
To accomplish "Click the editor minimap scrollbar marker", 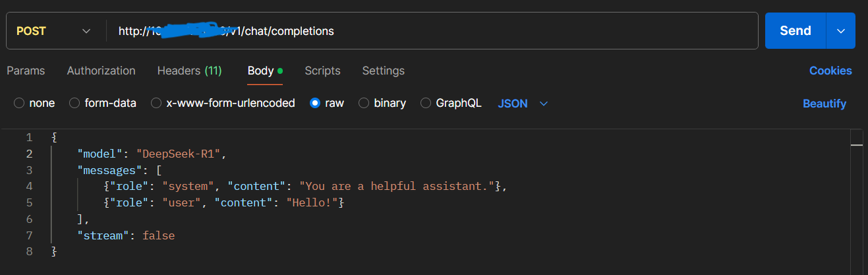I will tap(856, 145).
